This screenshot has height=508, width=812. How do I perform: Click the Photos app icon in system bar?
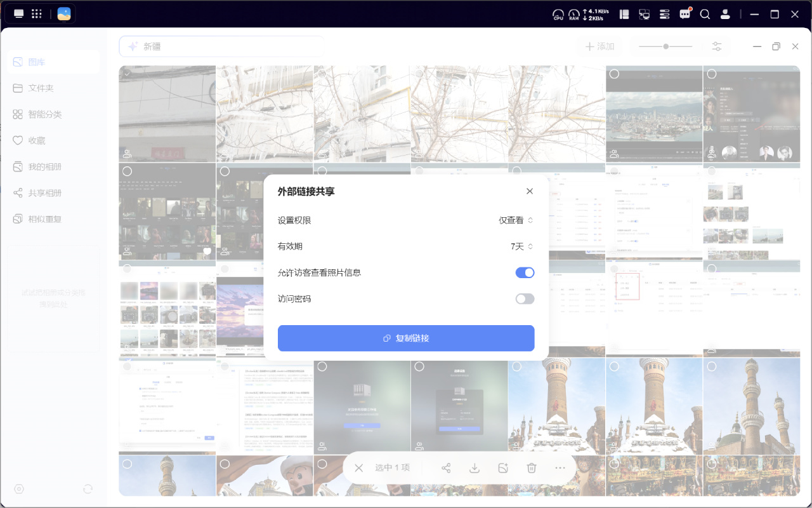point(64,14)
